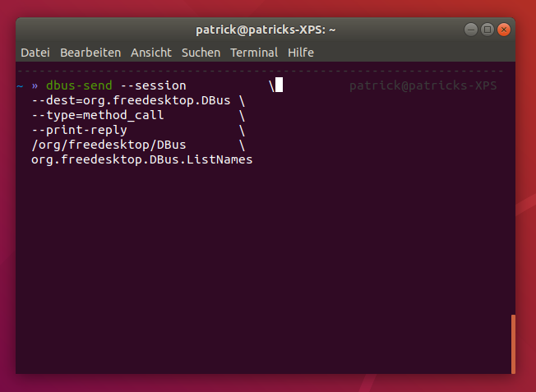Click the terminal scrollbar handle
536x392 pixels.
coord(513,344)
